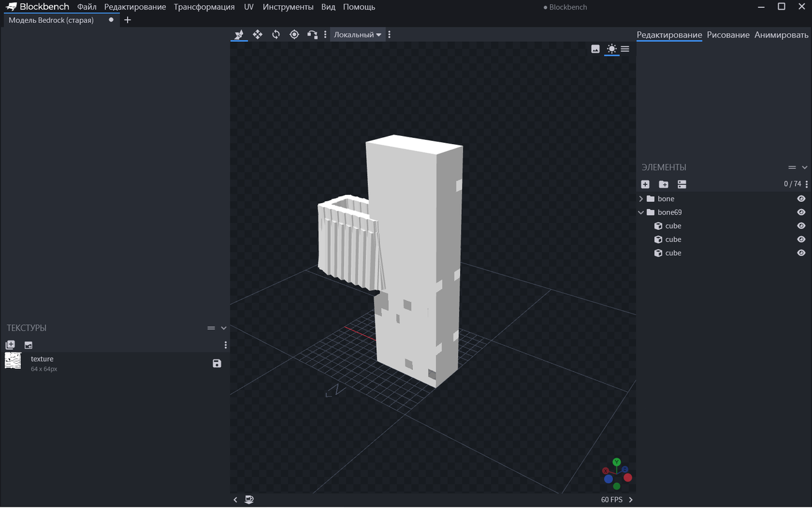Screen dimensions: 812x508
Task: Select the first cube under bone69
Action: coord(673,226)
